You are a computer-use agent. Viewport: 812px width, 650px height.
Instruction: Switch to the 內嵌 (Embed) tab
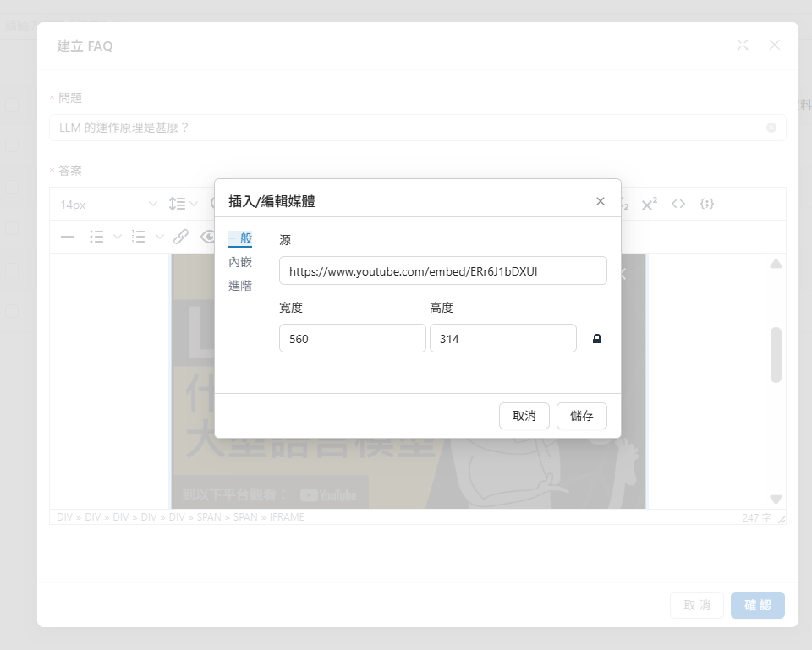[240, 262]
